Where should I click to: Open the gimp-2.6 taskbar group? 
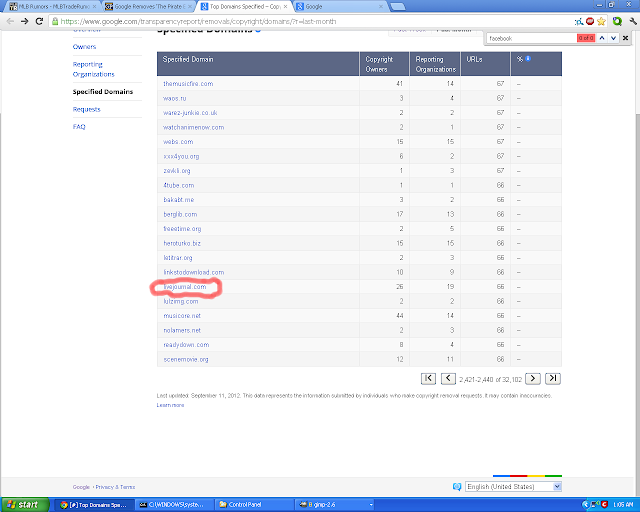coord(336,505)
